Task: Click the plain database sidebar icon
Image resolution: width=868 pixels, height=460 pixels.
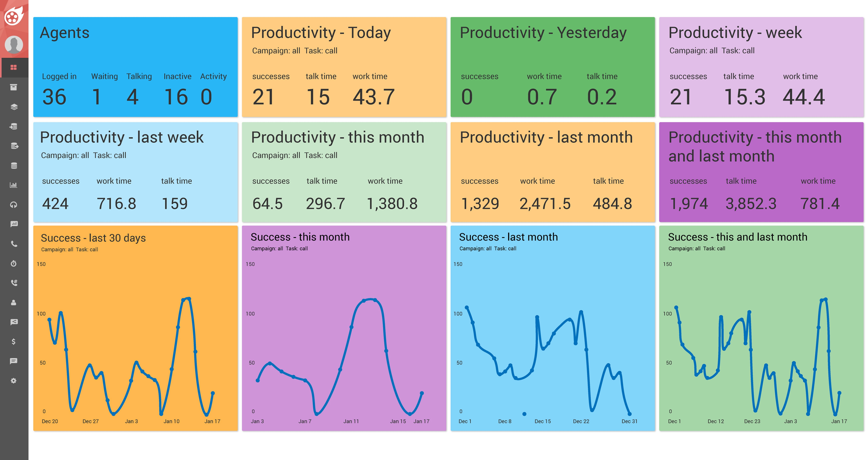Action: point(14,165)
